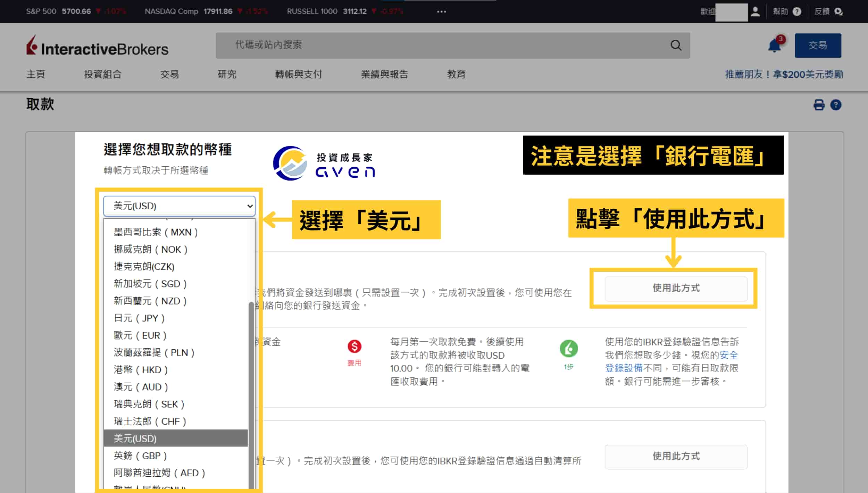Open the notifications bell with 3 alerts
Viewport: 868px width, 493px height.
pos(774,45)
